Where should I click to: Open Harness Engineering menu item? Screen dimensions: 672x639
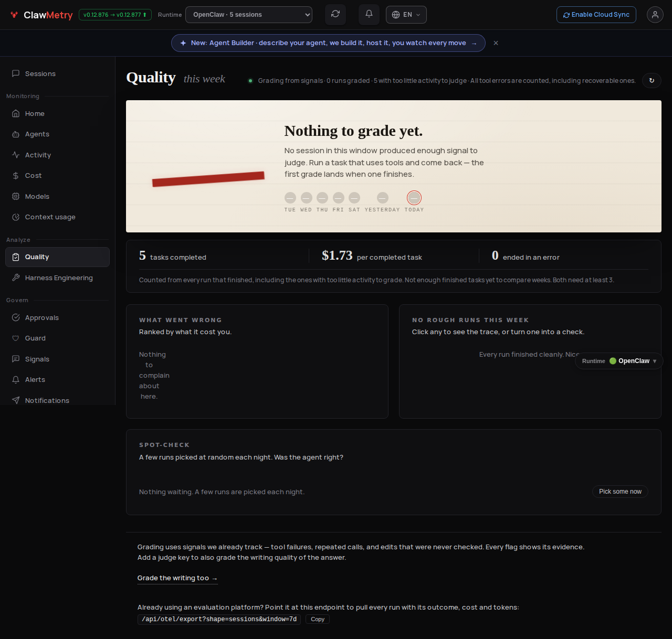click(58, 278)
